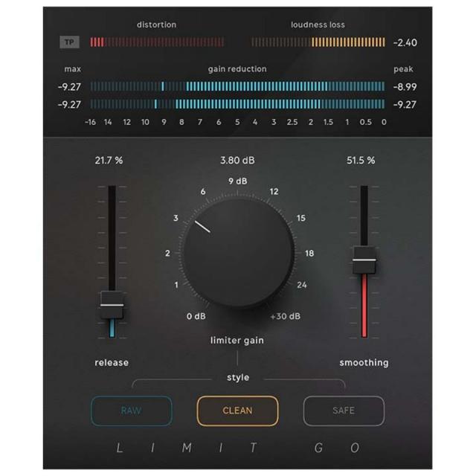476x476 pixels.
Task: Click the +30 dB mark on the knob
Action: (x=286, y=316)
